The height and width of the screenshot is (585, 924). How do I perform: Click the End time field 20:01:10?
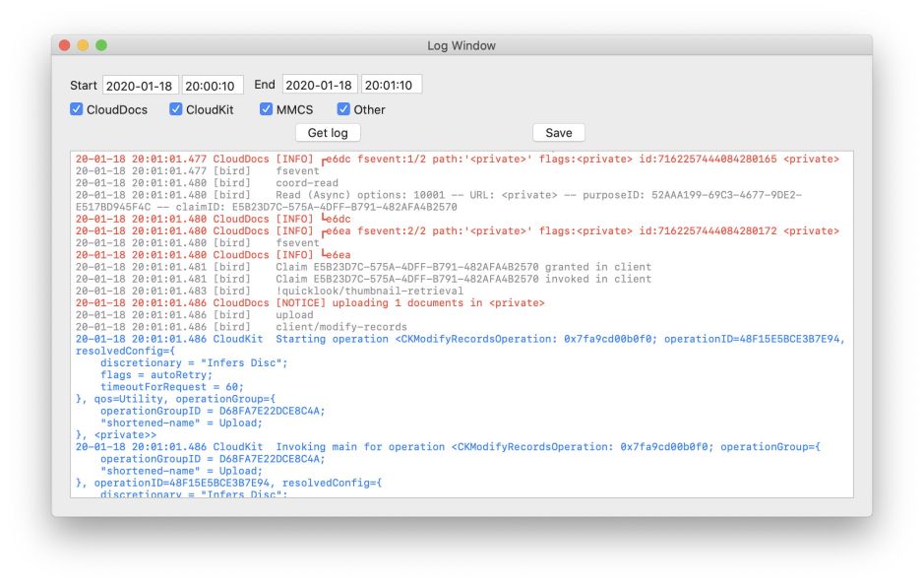391,86
